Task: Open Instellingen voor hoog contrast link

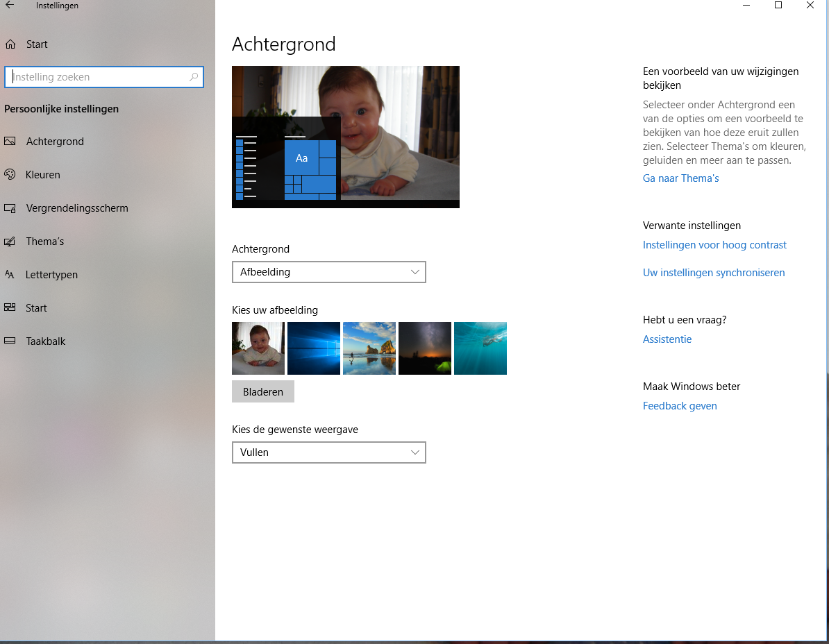Action: click(714, 244)
